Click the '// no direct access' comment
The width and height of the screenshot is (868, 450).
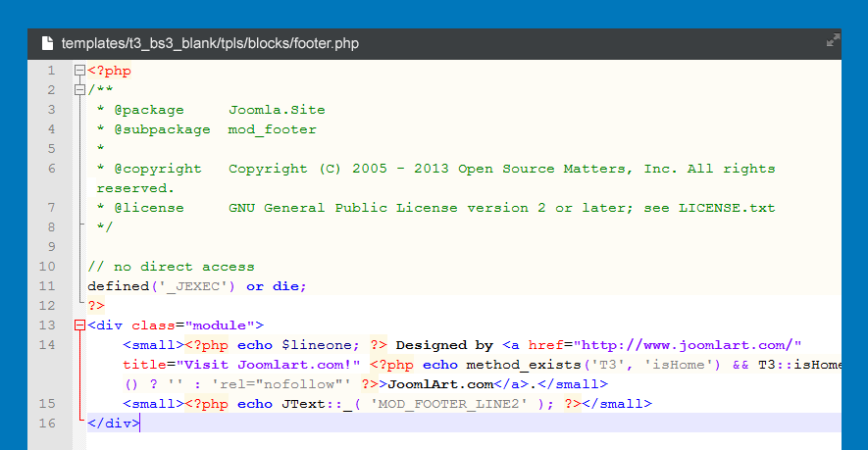(x=171, y=267)
